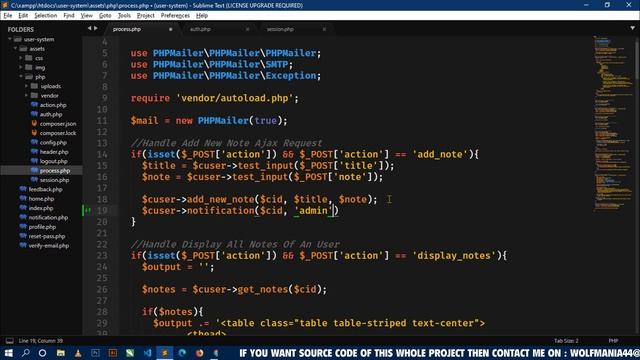640x360 pixels.
Task: Open Windows search from taskbar
Action: pos(26,353)
